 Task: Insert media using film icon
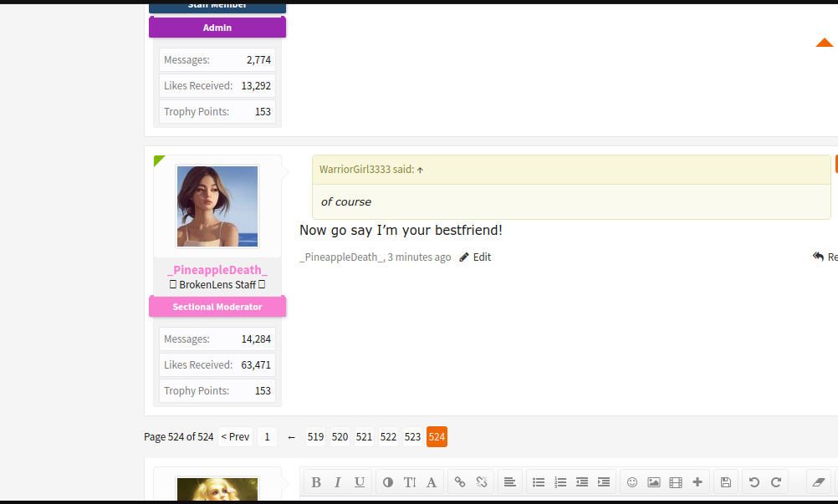coord(676,482)
